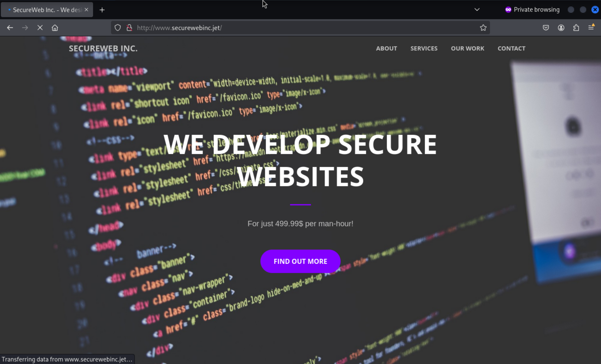Open the Firefox home page
This screenshot has height=364, width=601.
pos(55,28)
